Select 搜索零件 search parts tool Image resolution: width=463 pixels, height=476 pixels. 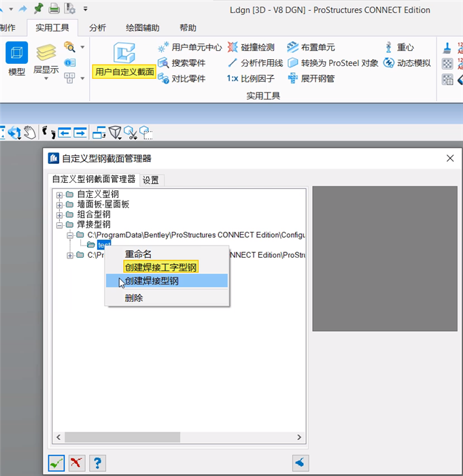point(182,63)
